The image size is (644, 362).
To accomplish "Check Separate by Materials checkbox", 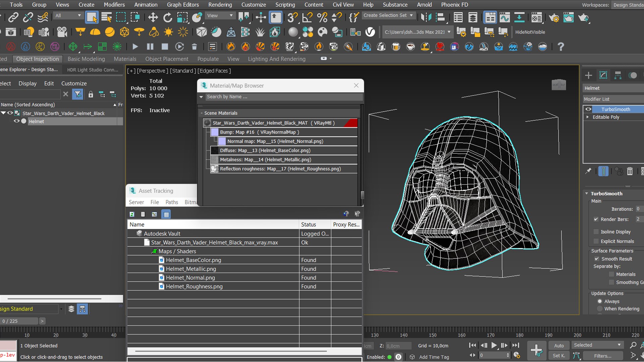I will [611, 274].
